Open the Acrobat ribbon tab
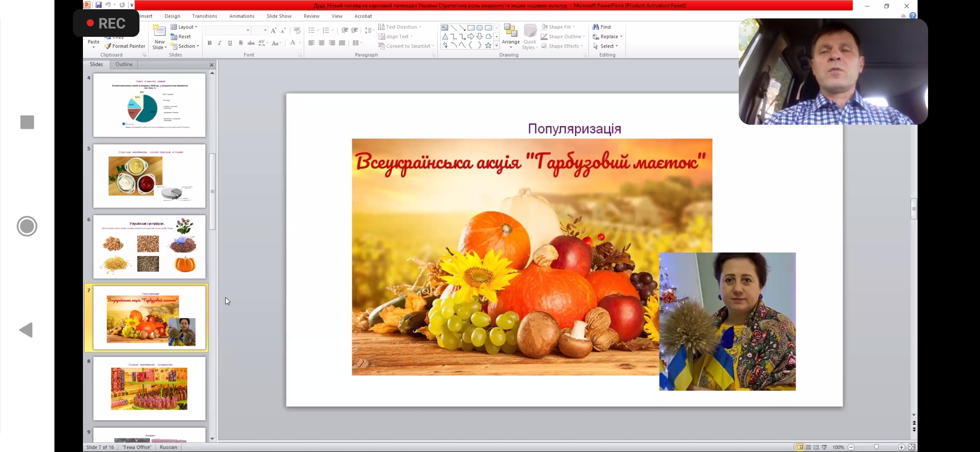This screenshot has width=980, height=452. tap(363, 16)
